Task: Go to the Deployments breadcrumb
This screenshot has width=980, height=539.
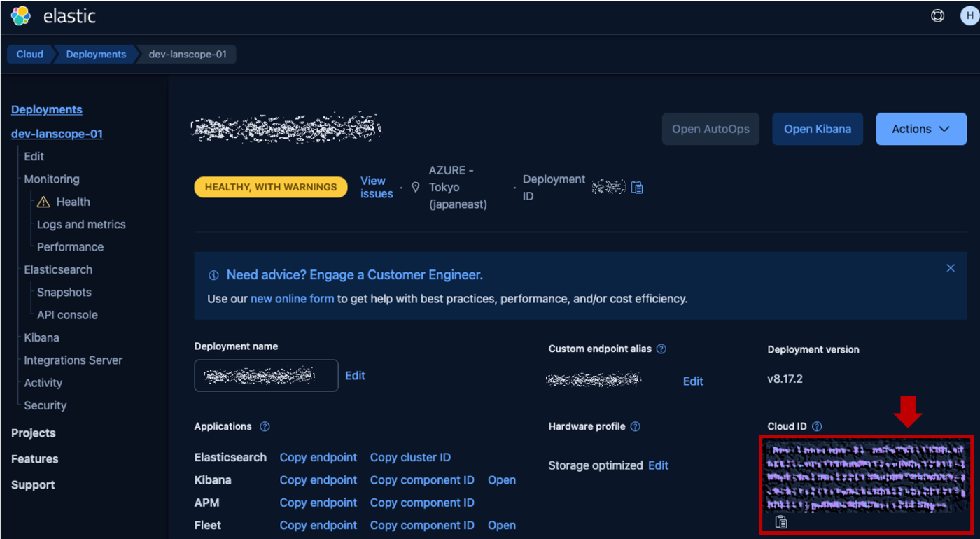Action: pos(96,54)
